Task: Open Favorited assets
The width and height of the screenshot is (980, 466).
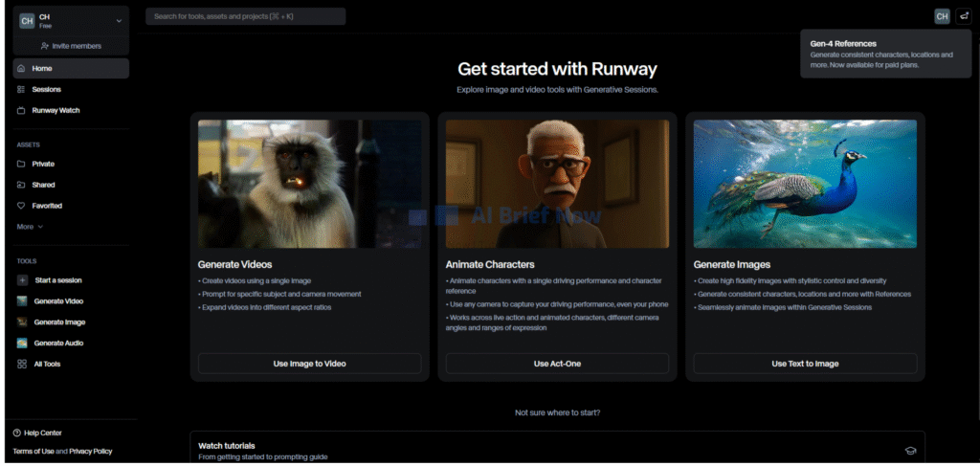Action: (x=71, y=206)
